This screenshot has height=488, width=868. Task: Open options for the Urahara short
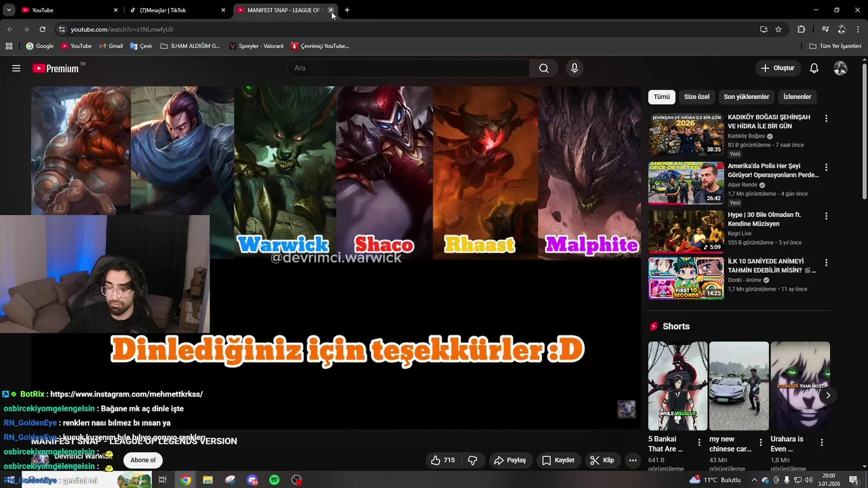tap(822, 442)
